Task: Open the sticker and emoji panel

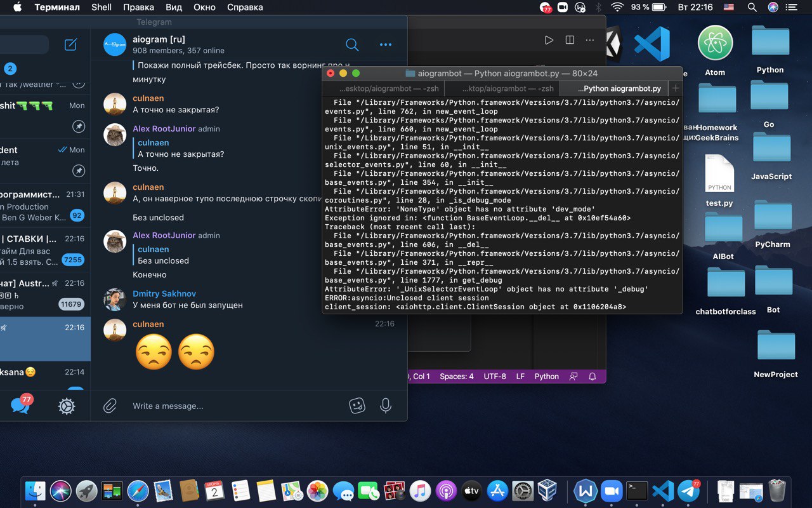Action: click(358, 406)
